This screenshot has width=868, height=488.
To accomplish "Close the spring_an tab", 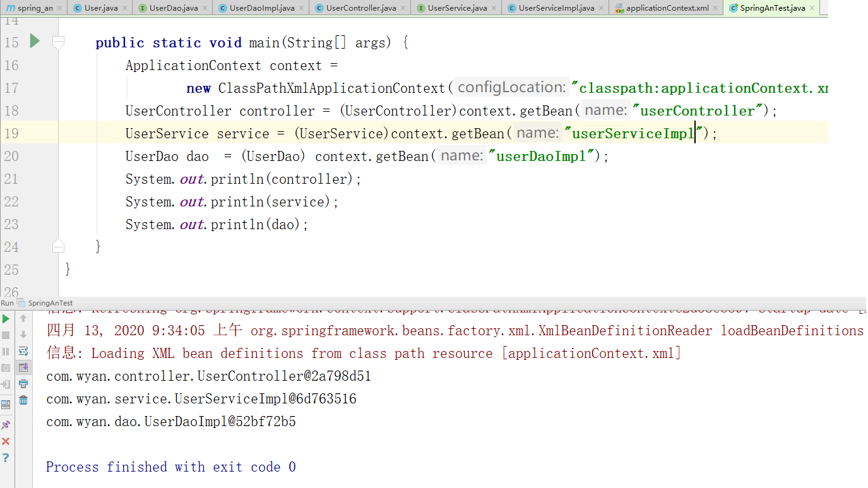I will click(x=60, y=8).
